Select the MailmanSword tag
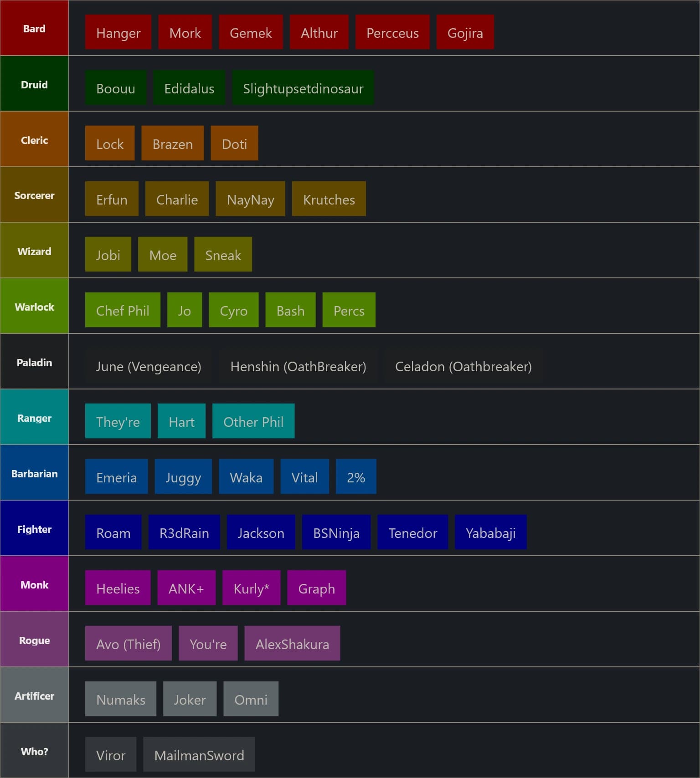 coord(199,755)
